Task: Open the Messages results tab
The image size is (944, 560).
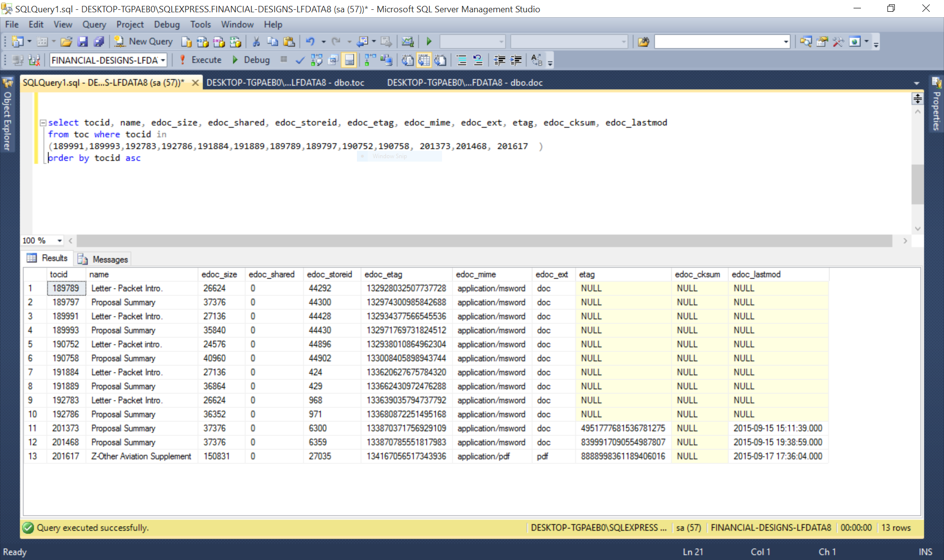Action: click(x=103, y=259)
